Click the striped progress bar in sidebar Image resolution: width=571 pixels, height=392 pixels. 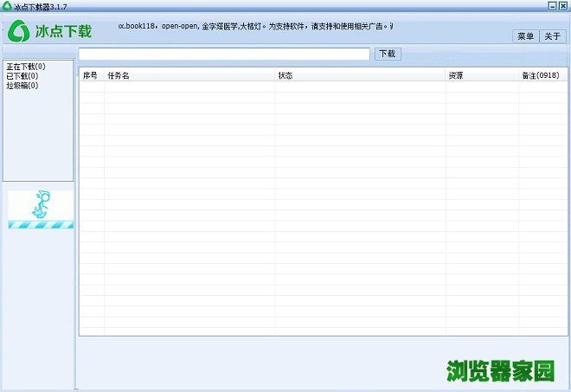[41, 224]
